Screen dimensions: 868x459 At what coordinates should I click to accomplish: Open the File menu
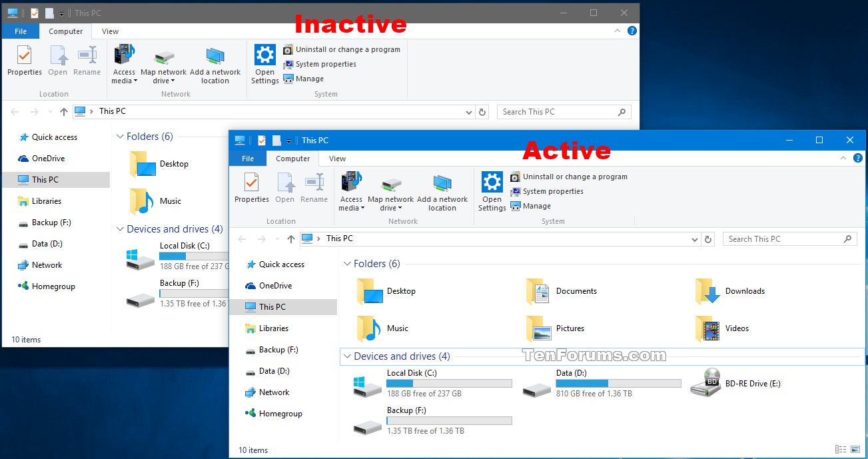click(247, 158)
